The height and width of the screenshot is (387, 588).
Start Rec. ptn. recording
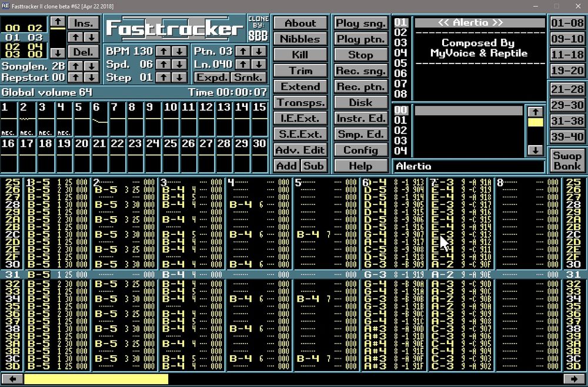(x=361, y=86)
